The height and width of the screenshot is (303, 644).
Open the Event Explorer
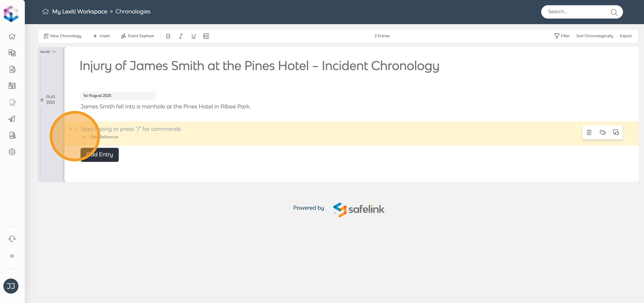click(138, 36)
